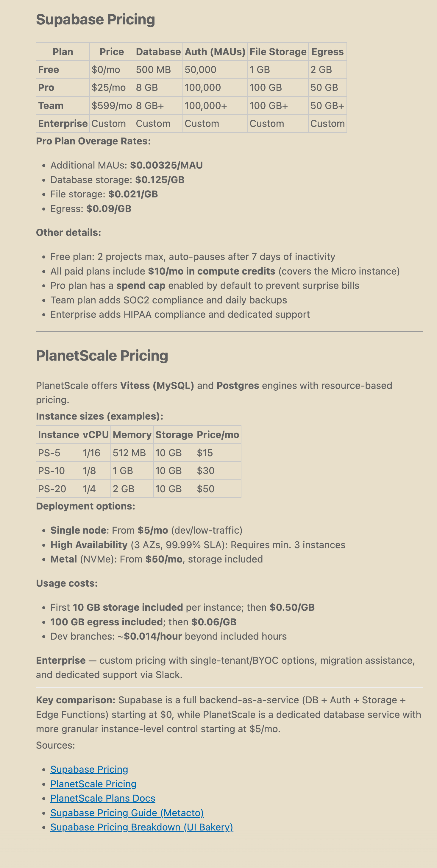The image size is (437, 868).
Task: Click the Supabase Pricing heading at top
Action: tap(95, 20)
